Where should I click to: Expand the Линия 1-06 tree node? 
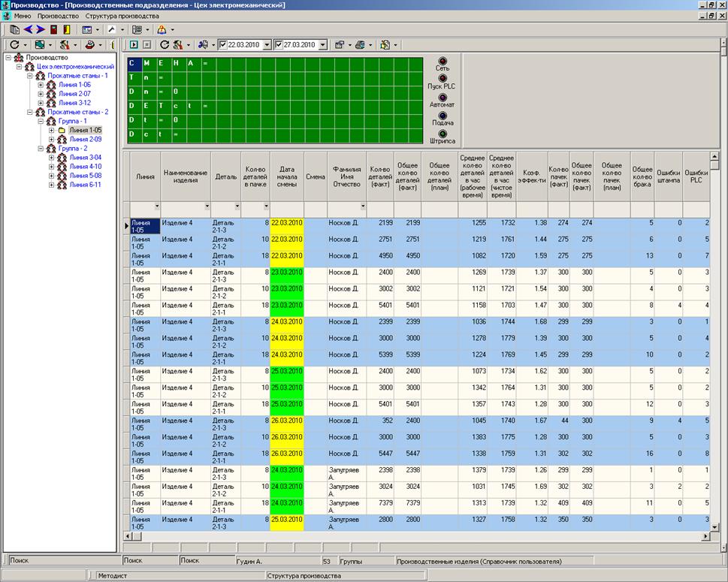[41, 85]
